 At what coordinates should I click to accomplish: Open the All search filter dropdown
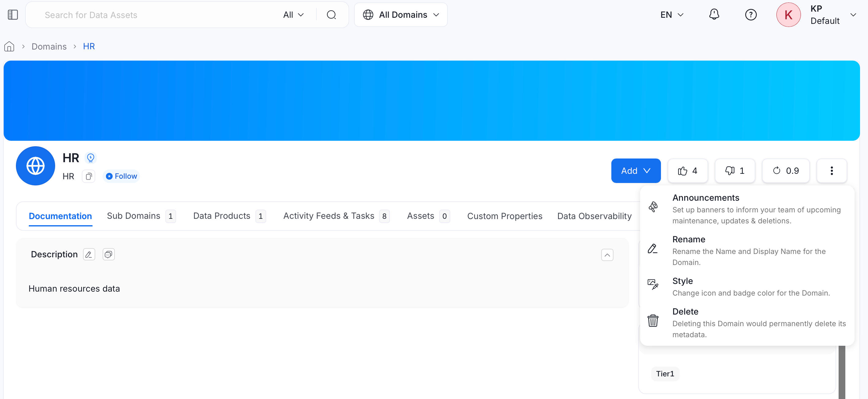(x=293, y=15)
